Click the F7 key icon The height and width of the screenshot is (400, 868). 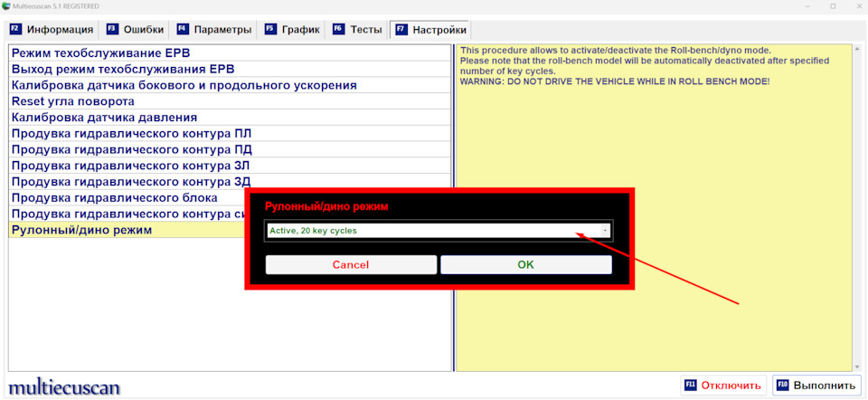click(x=401, y=29)
